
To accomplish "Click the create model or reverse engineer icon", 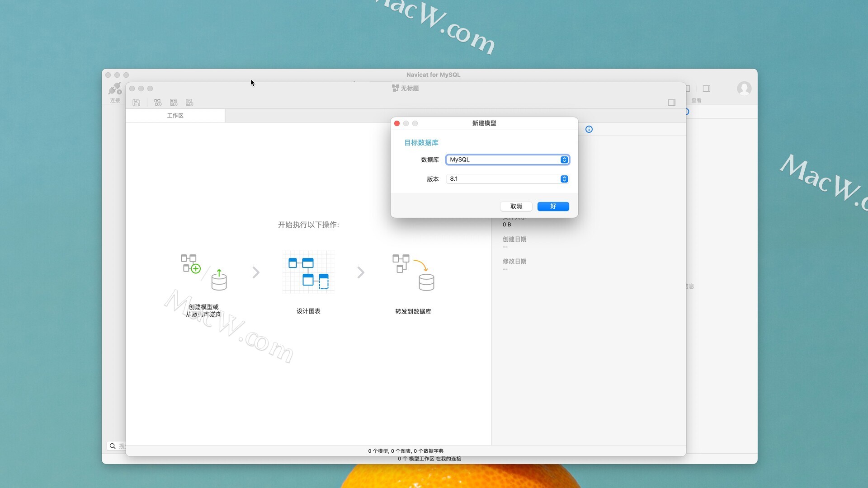I will tap(203, 272).
